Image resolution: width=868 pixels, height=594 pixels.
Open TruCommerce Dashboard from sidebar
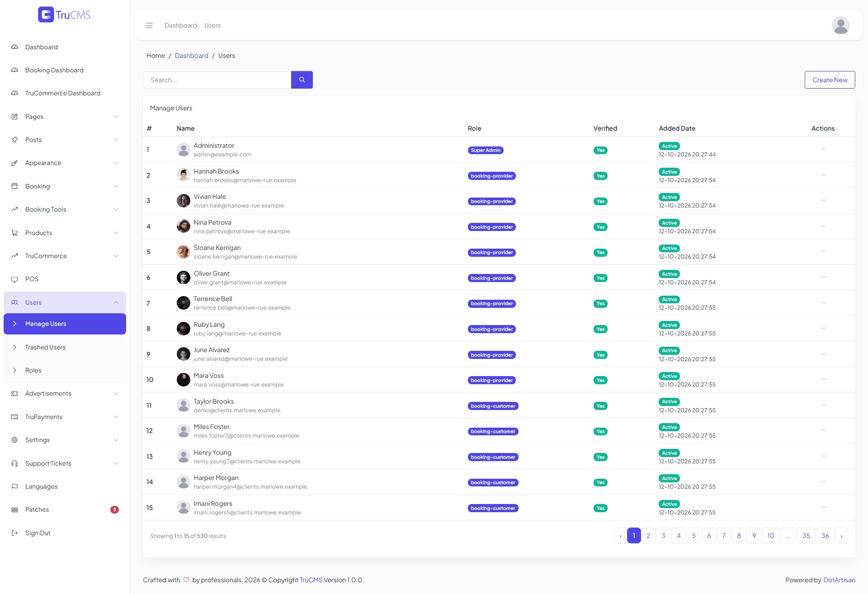coord(65,93)
